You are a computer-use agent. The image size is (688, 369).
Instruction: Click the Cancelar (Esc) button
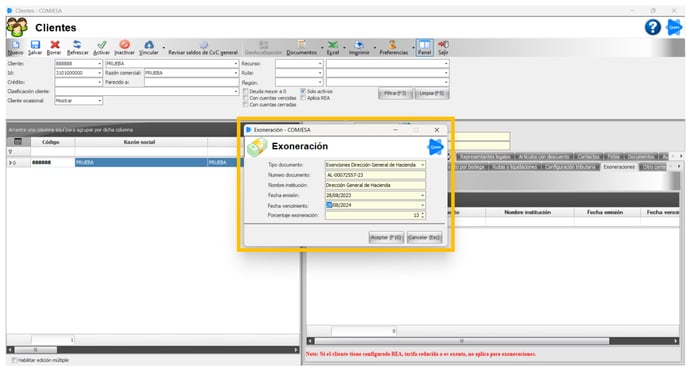coord(424,237)
